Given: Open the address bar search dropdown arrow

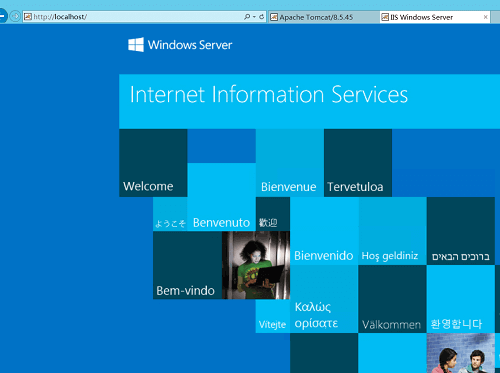Looking at the screenshot, I should point(254,17).
